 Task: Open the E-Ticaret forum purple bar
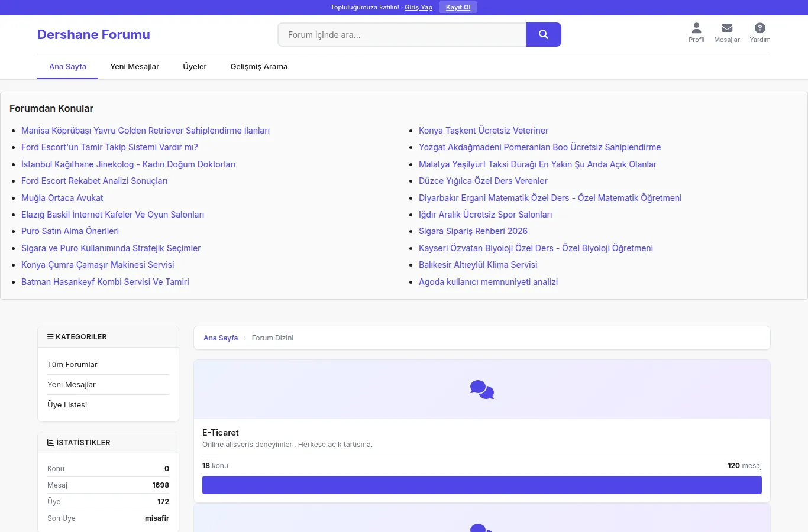coord(482,485)
